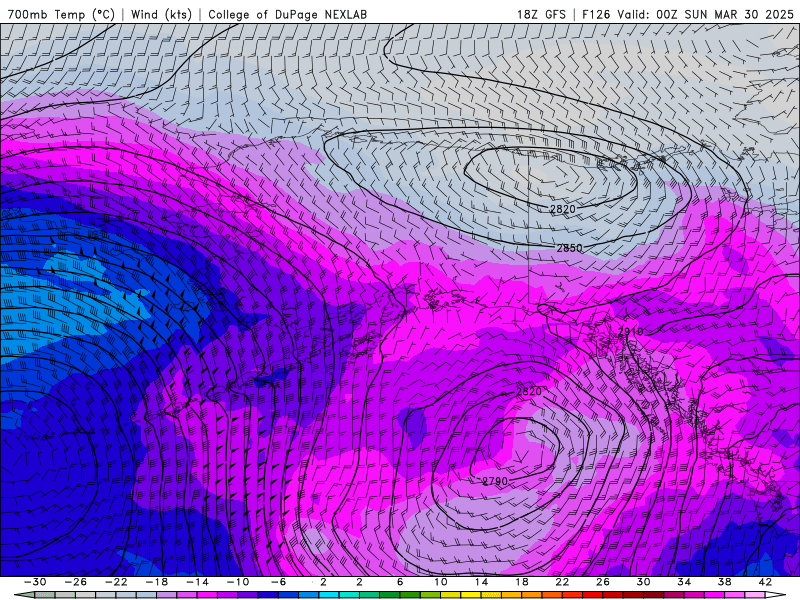
Task: Click the 'Wind (kts)' header label
Action: (161, 14)
